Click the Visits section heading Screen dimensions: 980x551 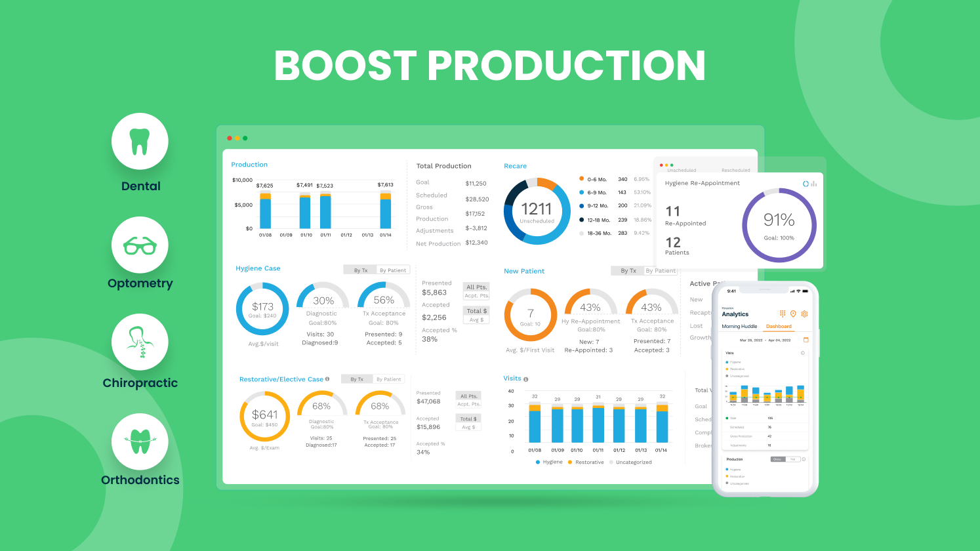[x=512, y=378]
